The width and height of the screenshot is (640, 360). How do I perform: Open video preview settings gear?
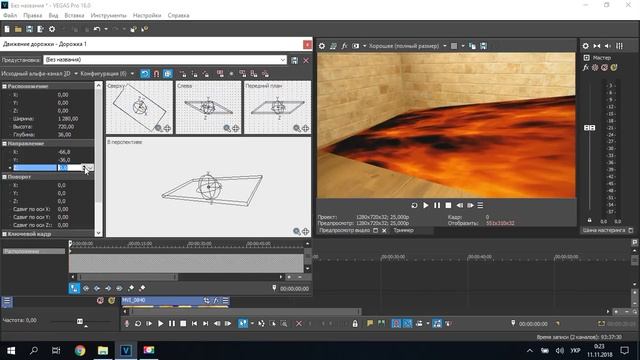[322, 46]
